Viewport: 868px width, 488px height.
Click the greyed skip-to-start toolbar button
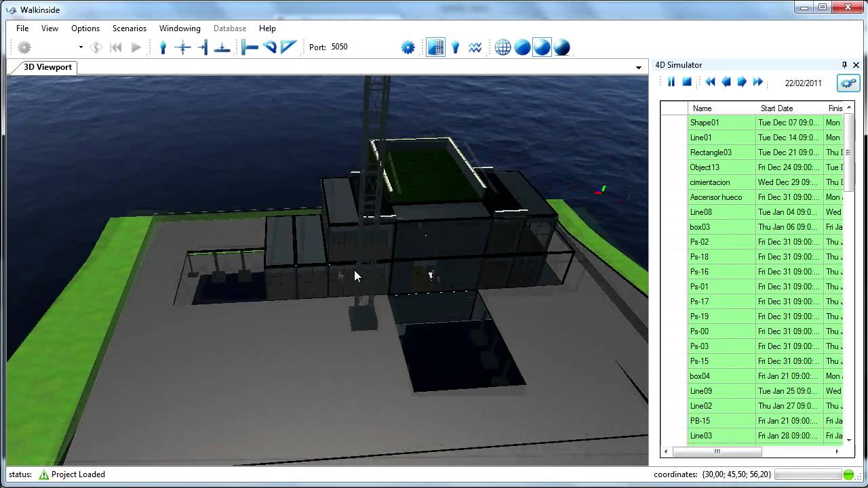(x=116, y=47)
